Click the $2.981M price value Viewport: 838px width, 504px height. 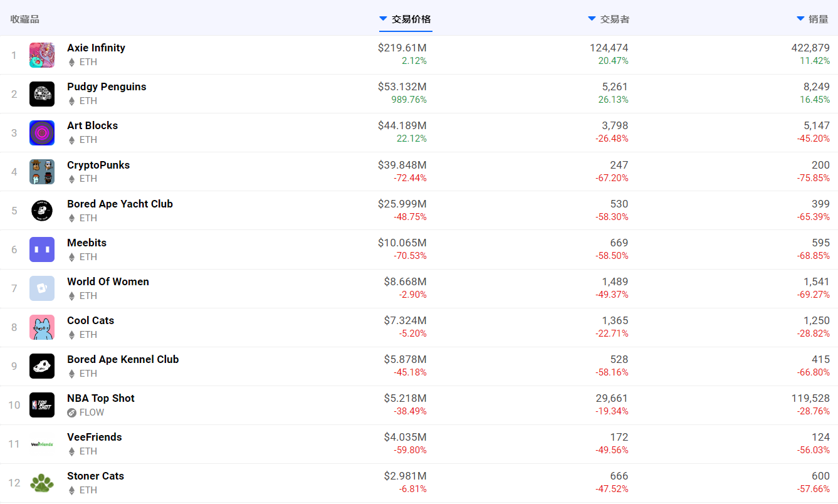coord(406,476)
